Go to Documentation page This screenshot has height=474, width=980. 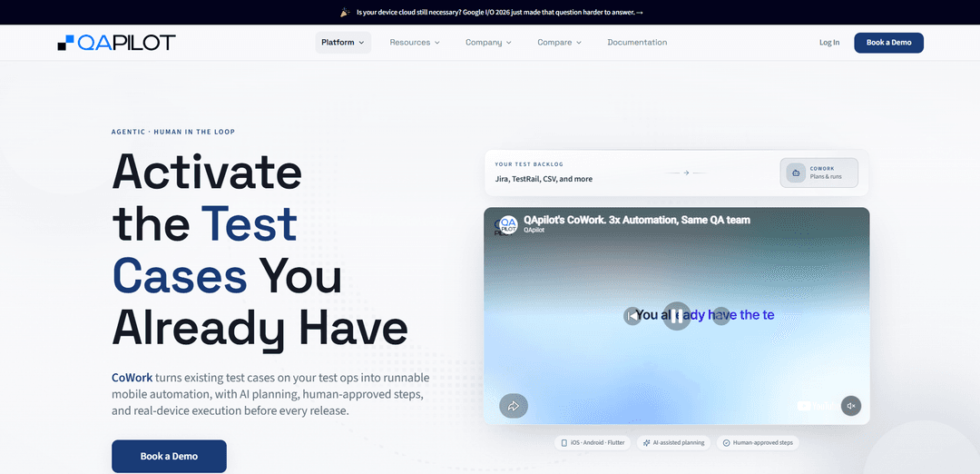pos(637,43)
